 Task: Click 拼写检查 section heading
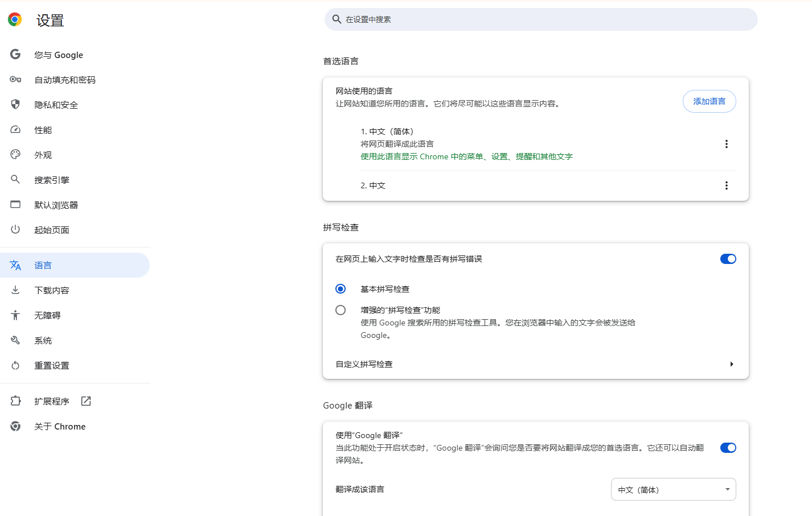pyautogui.click(x=341, y=227)
